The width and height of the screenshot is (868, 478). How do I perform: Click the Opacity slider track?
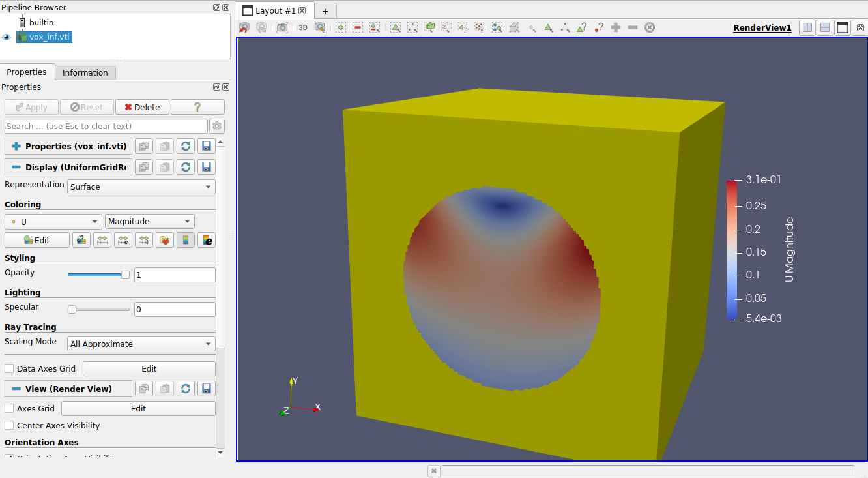coord(98,275)
